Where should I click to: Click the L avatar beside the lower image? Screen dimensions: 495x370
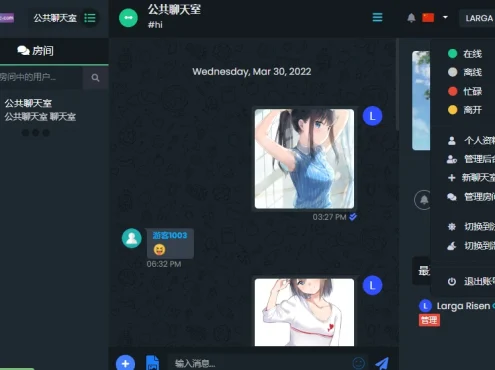pos(372,285)
